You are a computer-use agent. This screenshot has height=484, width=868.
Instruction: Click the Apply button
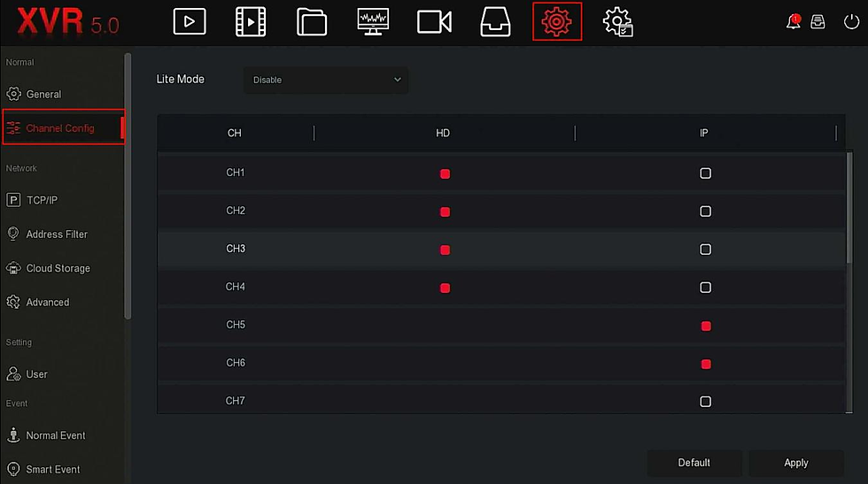(x=796, y=463)
